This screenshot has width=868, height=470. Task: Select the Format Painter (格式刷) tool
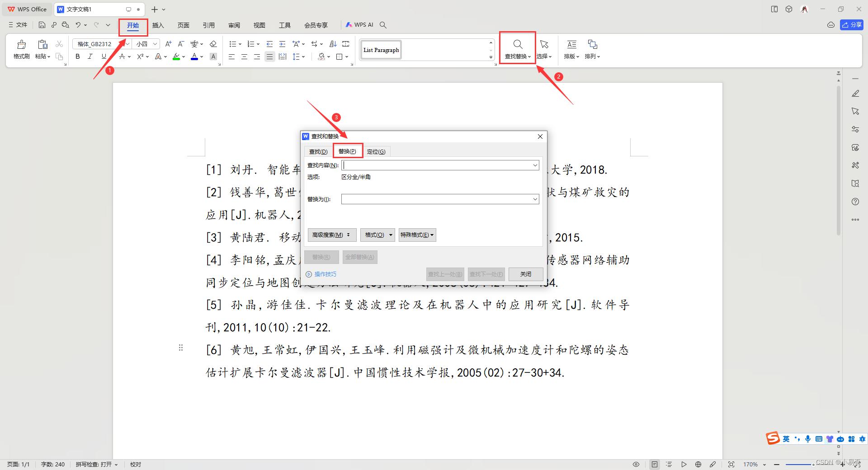tap(21, 49)
